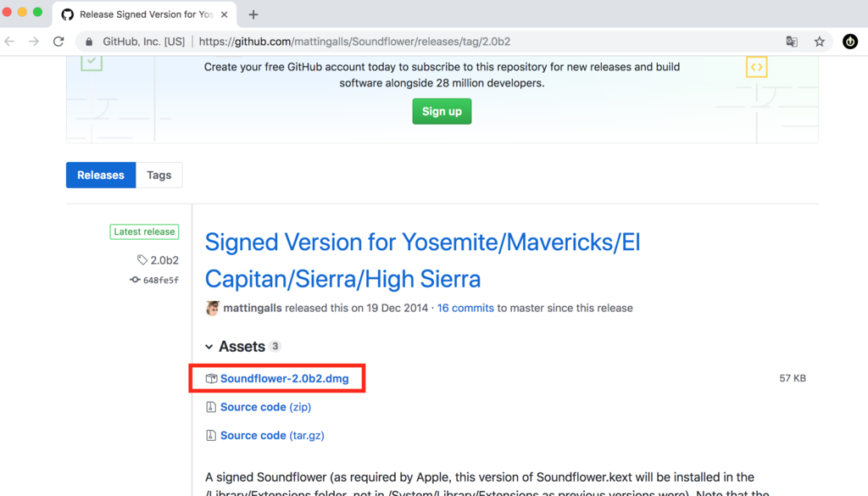Switch to the Releases tab
This screenshot has height=496, width=868.
[101, 176]
